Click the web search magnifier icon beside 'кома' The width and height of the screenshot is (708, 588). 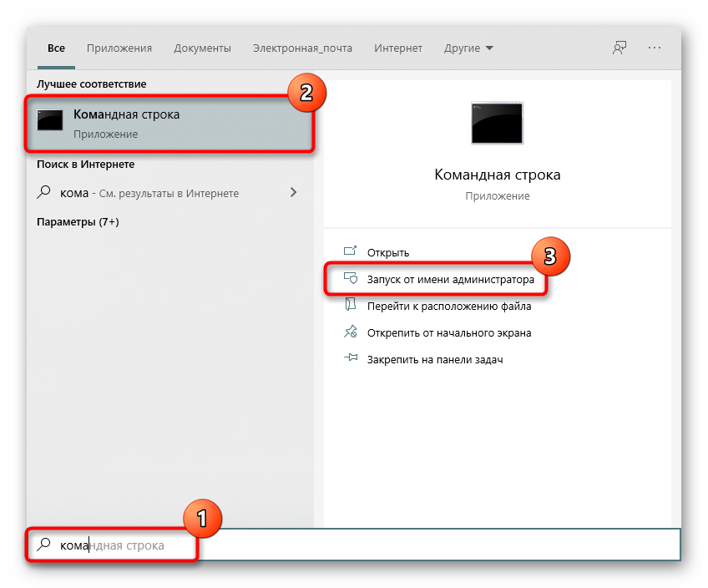[44, 193]
